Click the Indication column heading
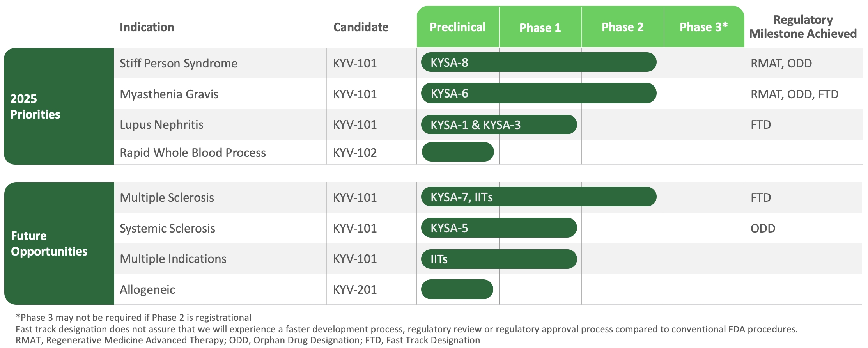Screen dimensions: 868x348 (147, 27)
